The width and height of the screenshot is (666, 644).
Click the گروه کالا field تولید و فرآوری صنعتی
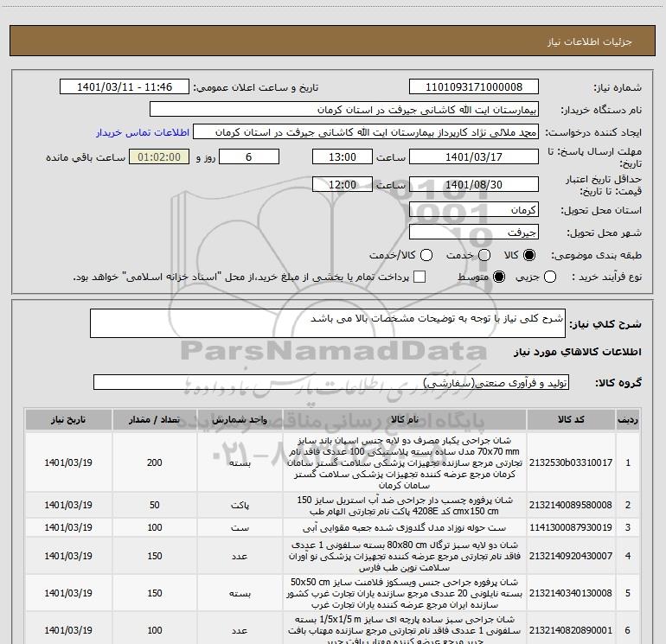point(331,382)
